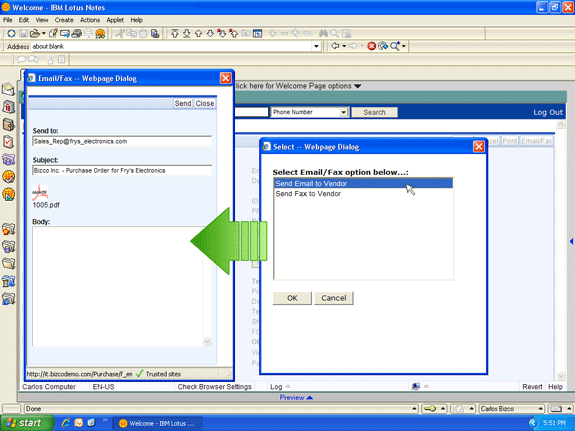Click the Revert link in footer
Screen dimensions: 575x431
[532, 387]
